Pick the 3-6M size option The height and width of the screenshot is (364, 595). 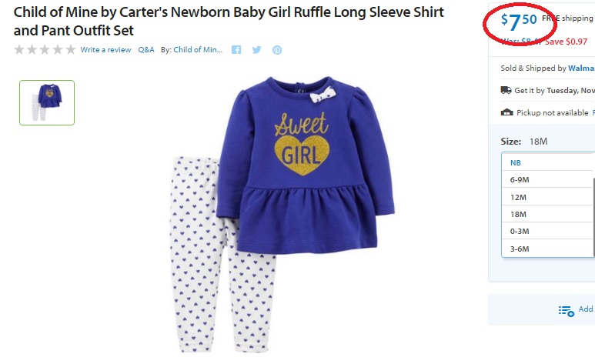tap(548, 249)
